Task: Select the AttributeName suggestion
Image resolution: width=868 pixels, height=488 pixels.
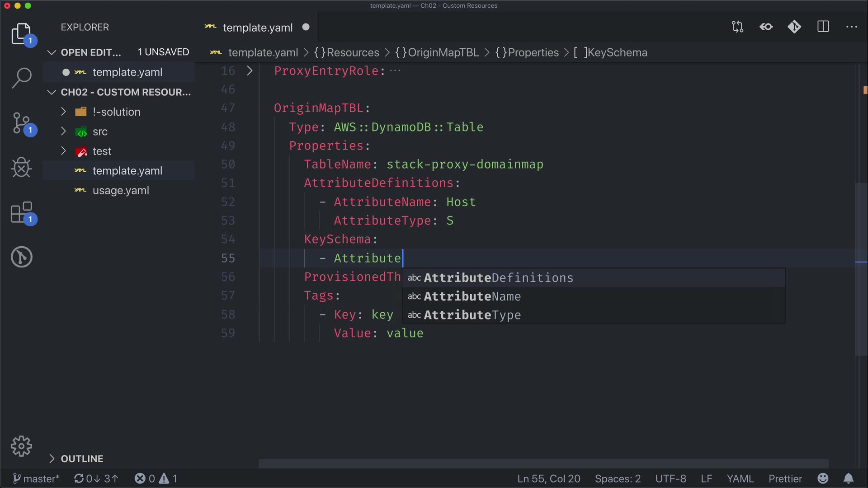Action: pyautogui.click(x=472, y=296)
